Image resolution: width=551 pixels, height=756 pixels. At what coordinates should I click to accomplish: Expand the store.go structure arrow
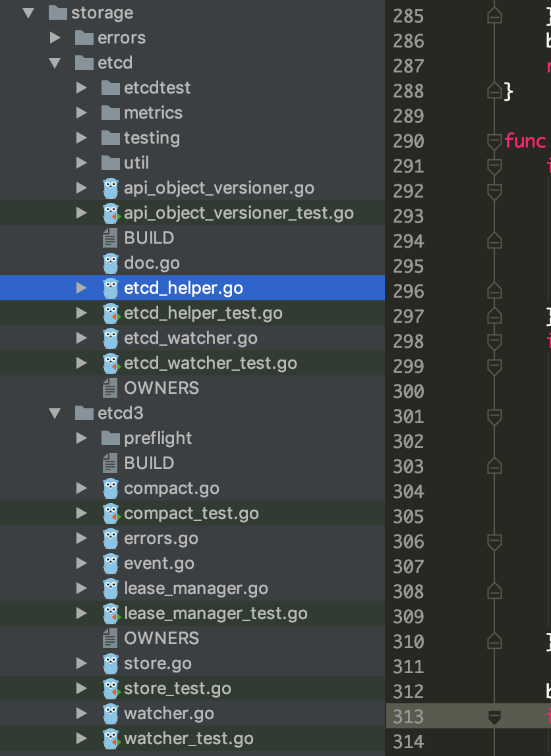tap(82, 663)
